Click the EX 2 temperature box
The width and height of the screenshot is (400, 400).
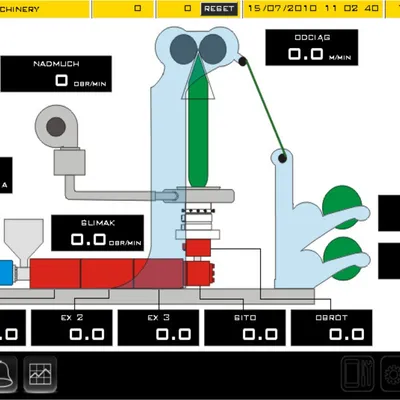point(72,328)
